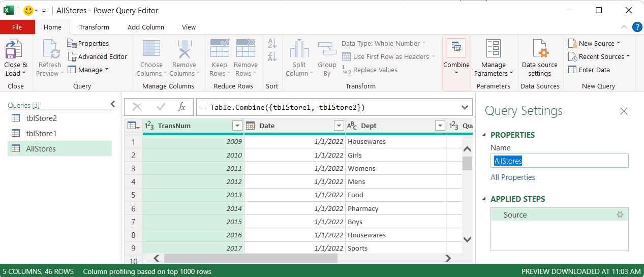Expand the formula bar
Screen dimensions: 644x277
[465, 107]
